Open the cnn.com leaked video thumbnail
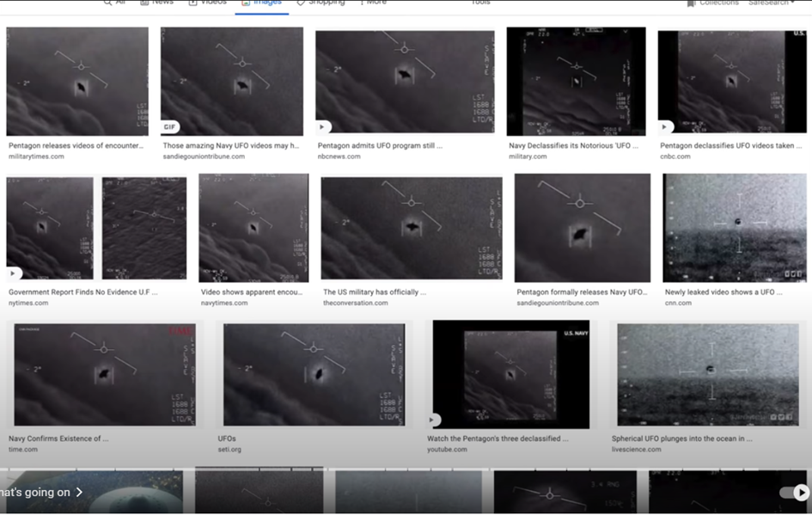This screenshot has height=515, width=812. [735, 228]
